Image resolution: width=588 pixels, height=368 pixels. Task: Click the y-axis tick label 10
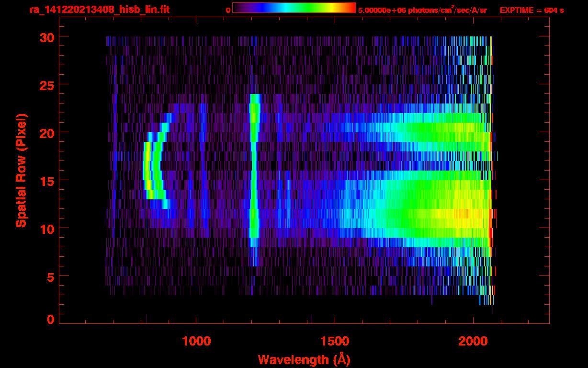pos(47,229)
